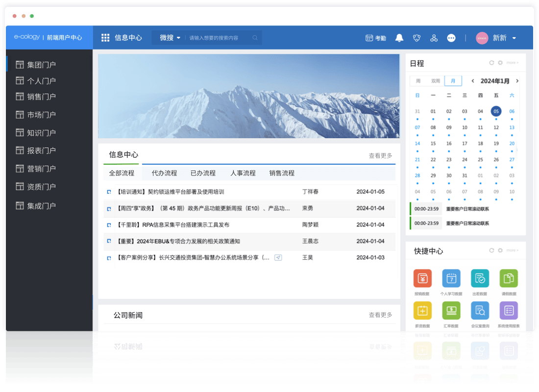Open the 汇率数据 shortcut icon
Image resolution: width=539 pixels, height=392 pixels.
click(451, 311)
